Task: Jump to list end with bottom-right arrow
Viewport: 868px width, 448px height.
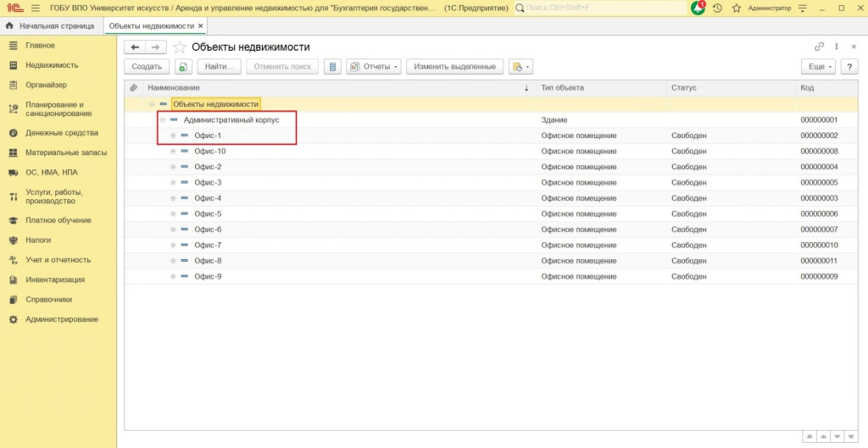Action: (851, 437)
